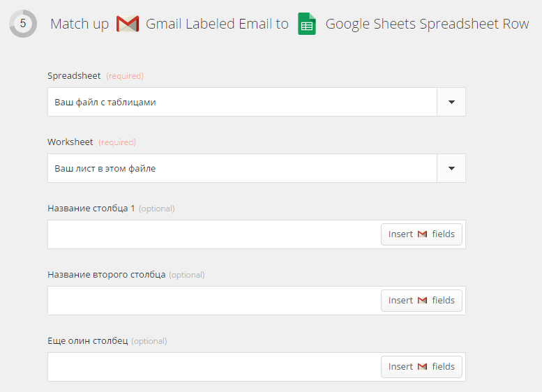Click the Gmail envelope icon in header
This screenshot has height=392, width=542.
tap(128, 24)
